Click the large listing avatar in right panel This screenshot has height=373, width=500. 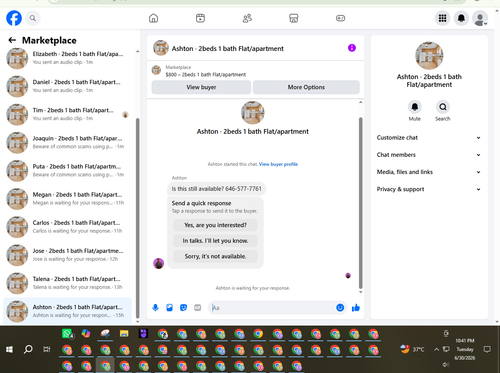click(x=429, y=55)
